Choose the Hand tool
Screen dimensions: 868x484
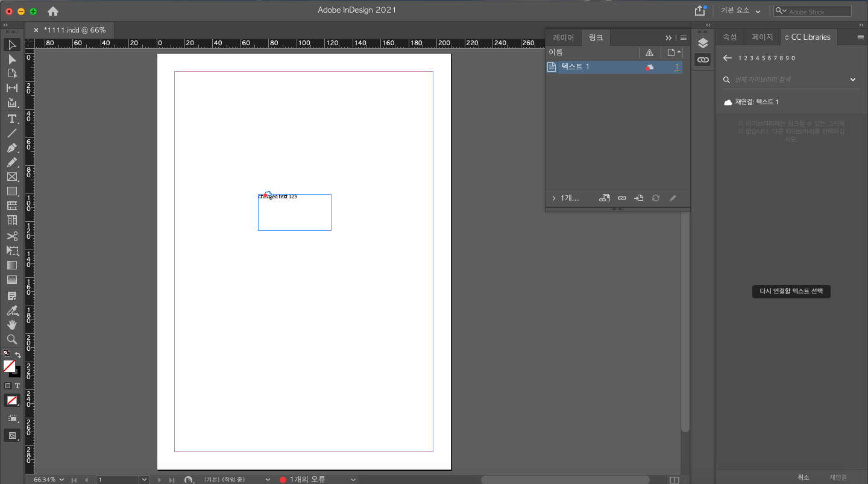coord(11,325)
